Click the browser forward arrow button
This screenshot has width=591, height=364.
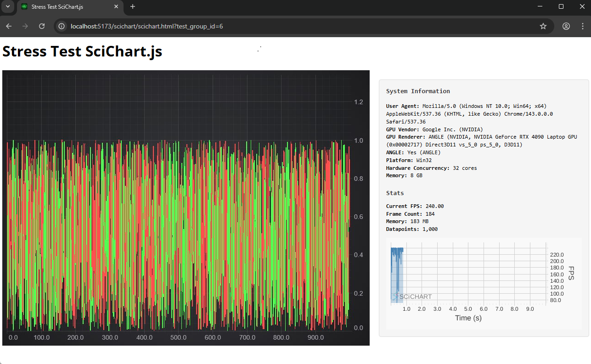(x=25, y=26)
